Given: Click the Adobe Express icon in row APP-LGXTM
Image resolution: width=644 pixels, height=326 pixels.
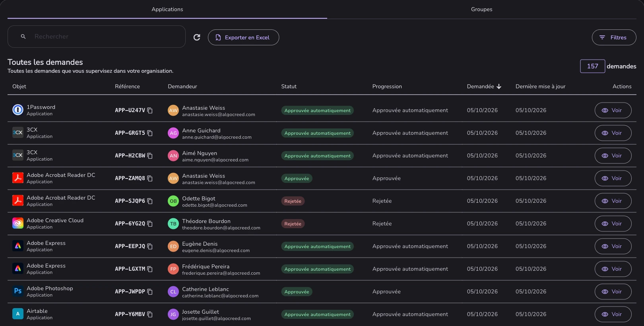Looking at the screenshot, I should tap(18, 268).
